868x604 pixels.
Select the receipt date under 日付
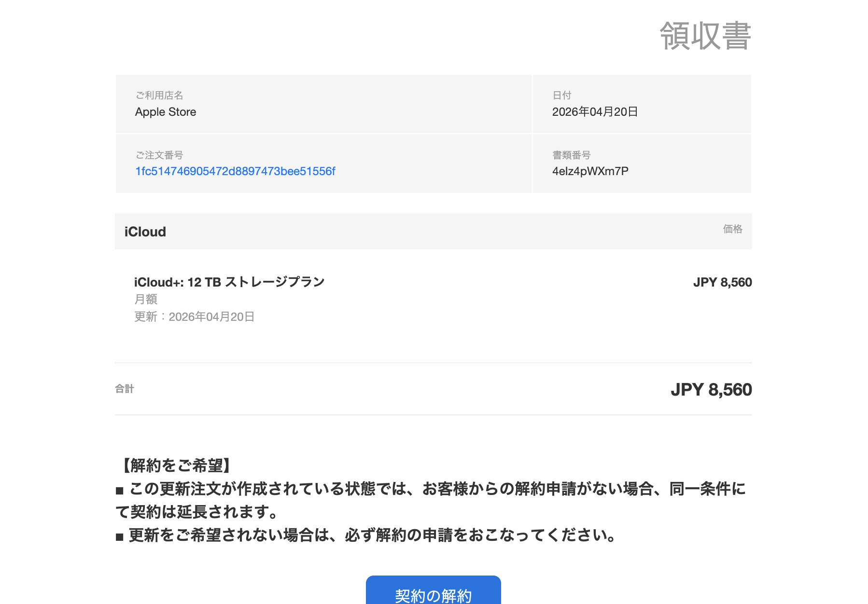[x=595, y=112]
